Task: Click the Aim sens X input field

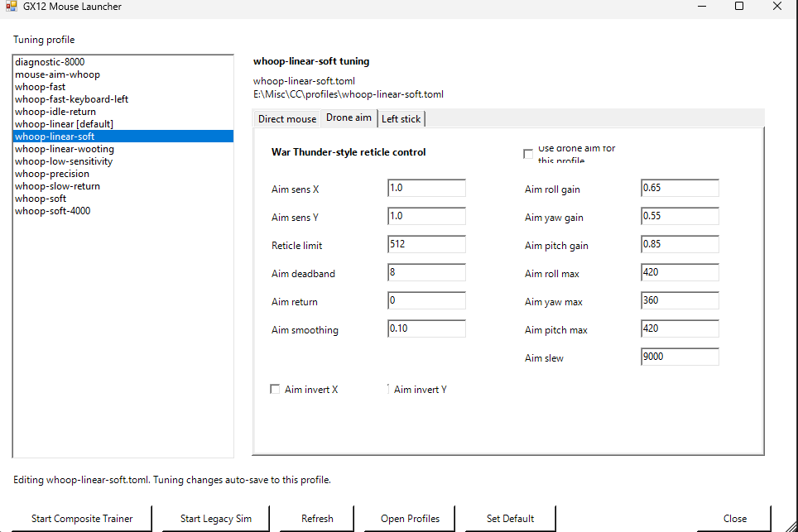Action: pos(426,188)
